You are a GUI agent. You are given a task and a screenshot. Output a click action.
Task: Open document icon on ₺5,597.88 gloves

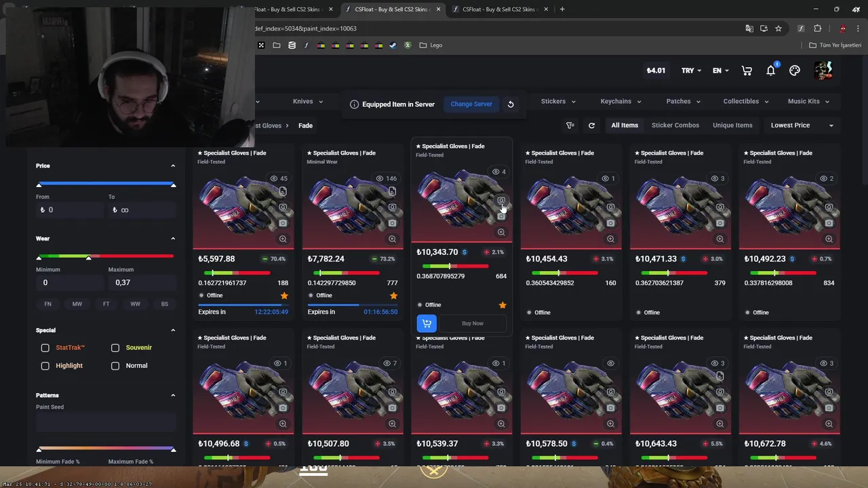(283, 192)
